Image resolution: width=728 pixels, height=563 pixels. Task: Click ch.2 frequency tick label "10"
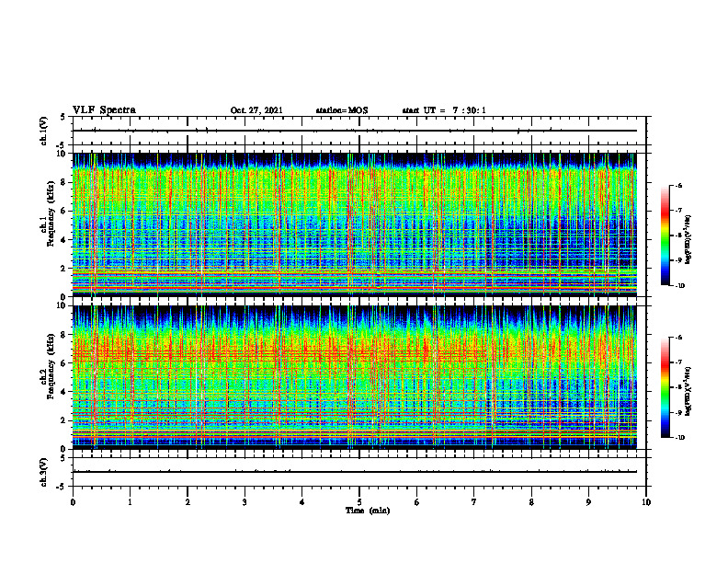(63, 305)
